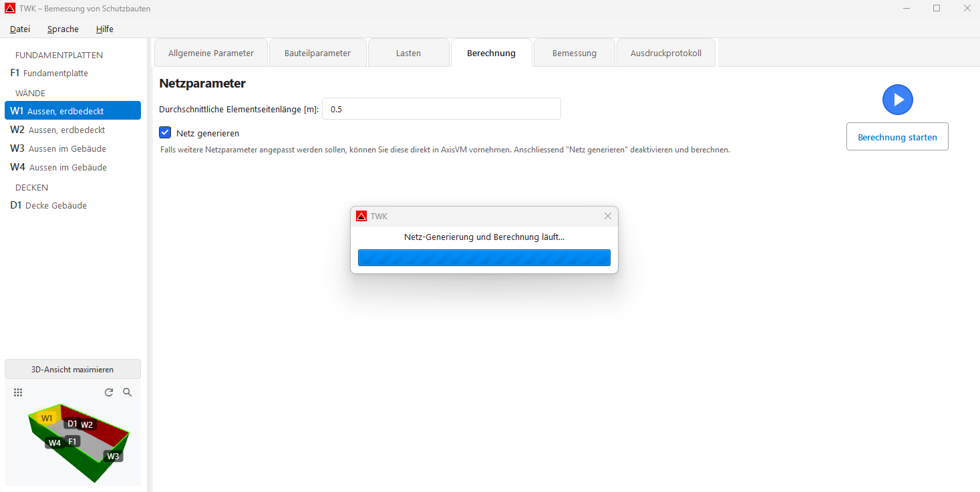This screenshot has height=492, width=980.
Task: Close the Netz-Generierung progress dialog
Action: tap(607, 215)
